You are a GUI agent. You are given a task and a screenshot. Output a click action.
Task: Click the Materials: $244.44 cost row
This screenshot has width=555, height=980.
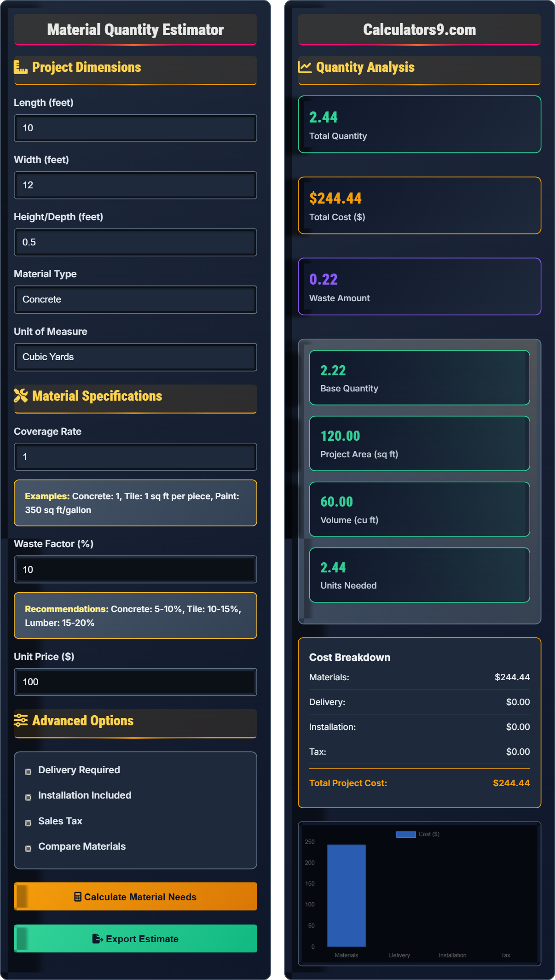click(420, 677)
